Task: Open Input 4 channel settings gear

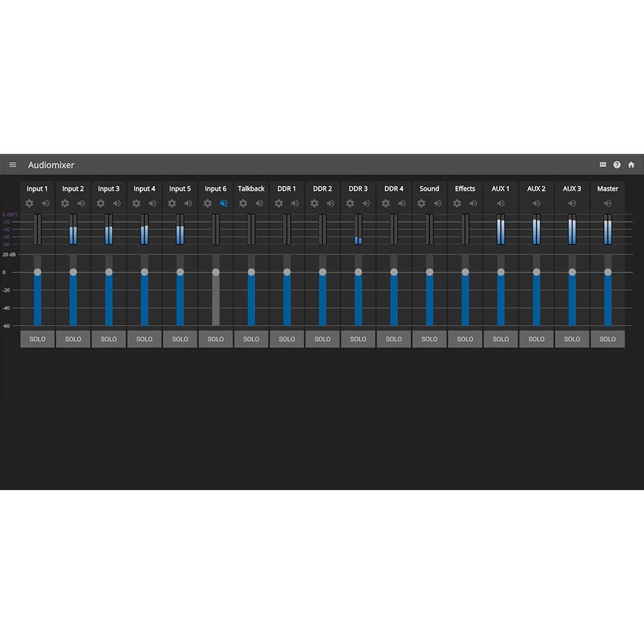Action: (x=136, y=203)
